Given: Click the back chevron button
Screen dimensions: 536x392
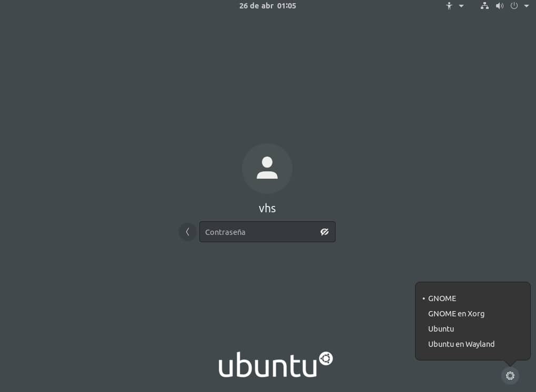Looking at the screenshot, I should coord(187,232).
